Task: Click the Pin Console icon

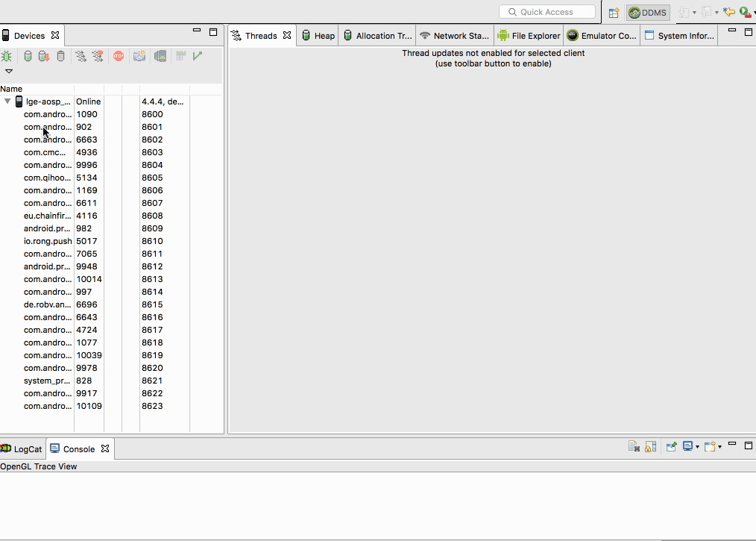Action: pos(672,447)
